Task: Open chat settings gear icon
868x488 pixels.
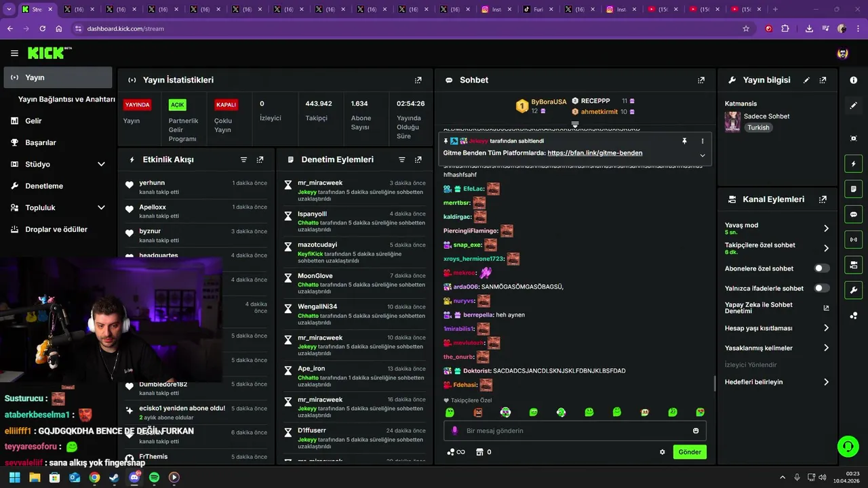Action: pos(663,452)
